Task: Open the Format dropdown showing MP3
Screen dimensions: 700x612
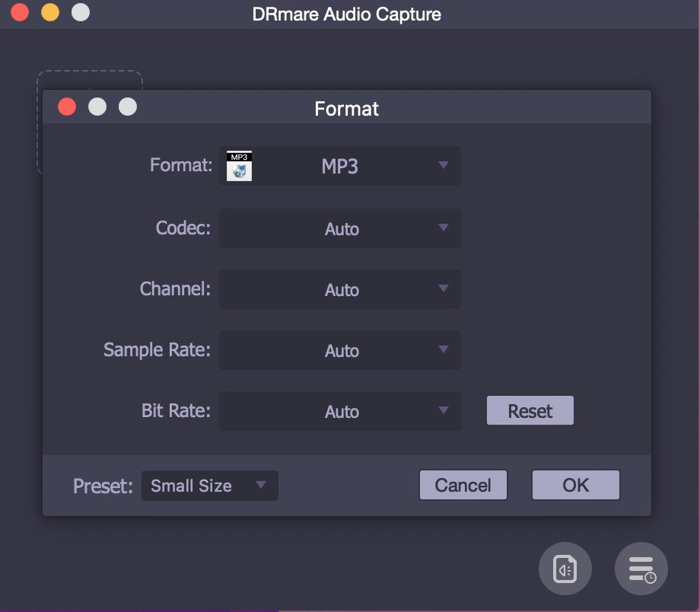Action: pos(340,166)
